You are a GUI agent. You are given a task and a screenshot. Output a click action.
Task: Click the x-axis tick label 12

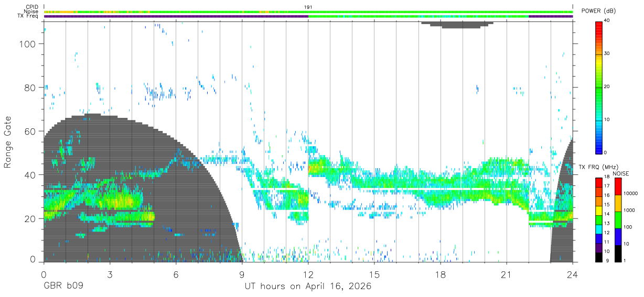[x=308, y=274]
